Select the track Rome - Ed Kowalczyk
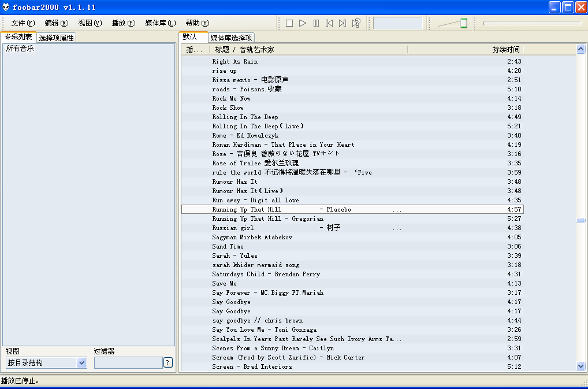Viewport: 588px width, 389px height. [x=352, y=135]
